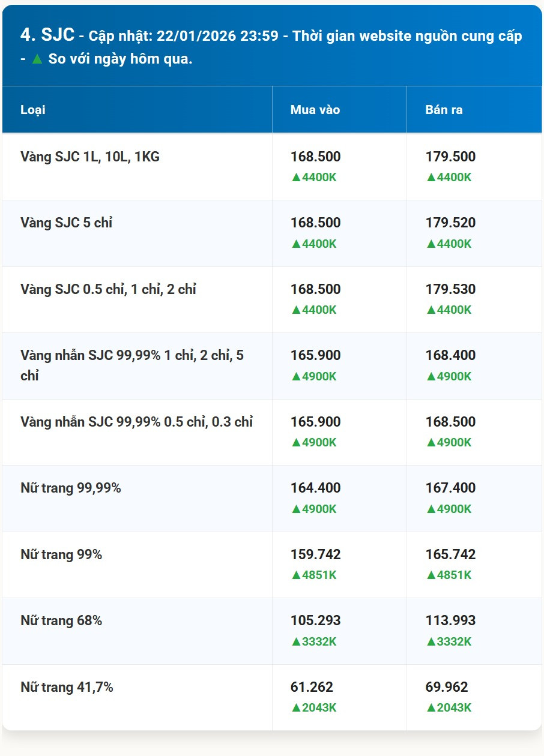Click the 61.262 buy price value
This screenshot has height=756, width=544.
point(312,687)
